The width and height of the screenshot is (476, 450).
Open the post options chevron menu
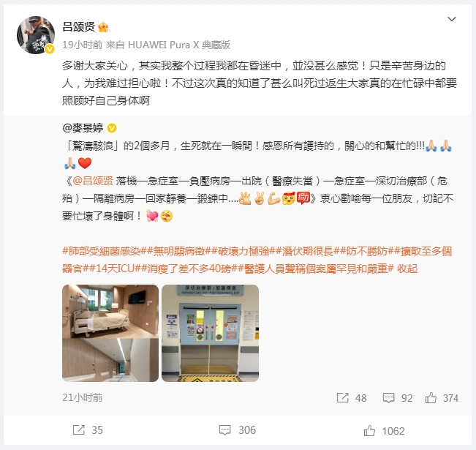[452, 19]
